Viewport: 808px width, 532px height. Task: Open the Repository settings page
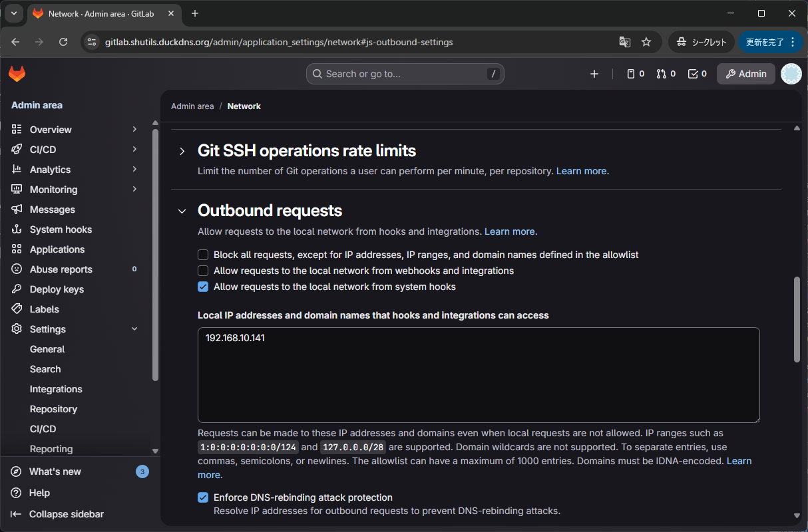(54, 408)
